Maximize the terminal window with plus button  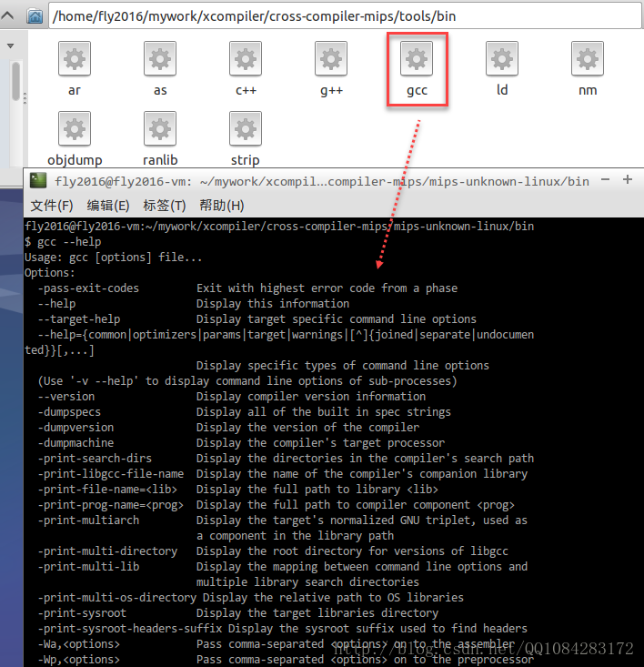628,180
